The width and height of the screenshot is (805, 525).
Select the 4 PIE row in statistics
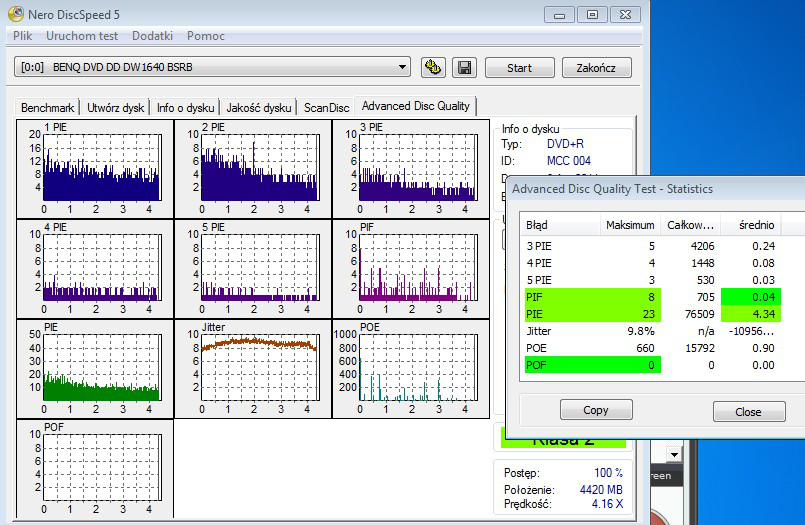(x=651, y=263)
